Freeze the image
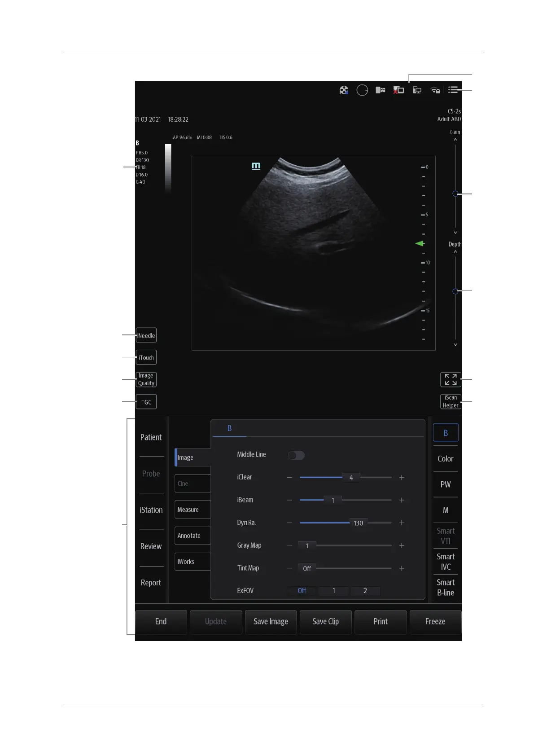 click(x=435, y=622)
